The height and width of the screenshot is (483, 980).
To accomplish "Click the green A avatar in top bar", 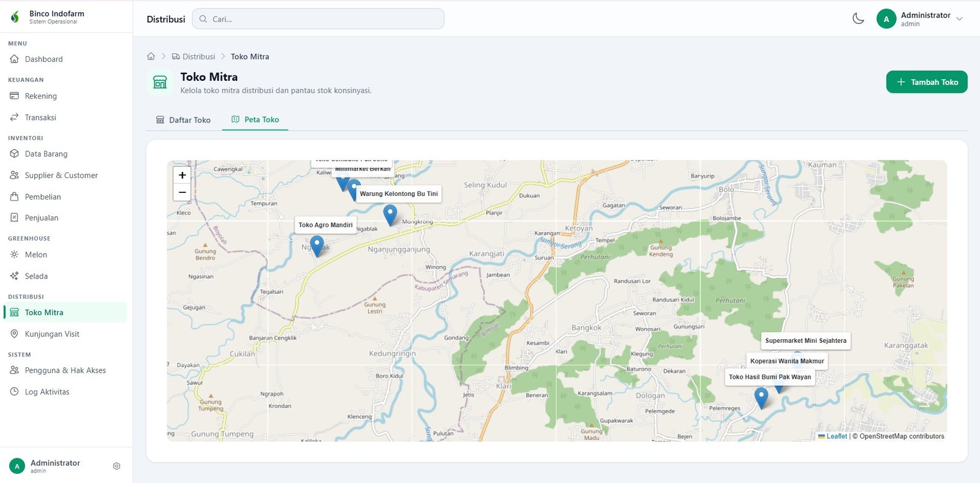I will [x=886, y=19].
